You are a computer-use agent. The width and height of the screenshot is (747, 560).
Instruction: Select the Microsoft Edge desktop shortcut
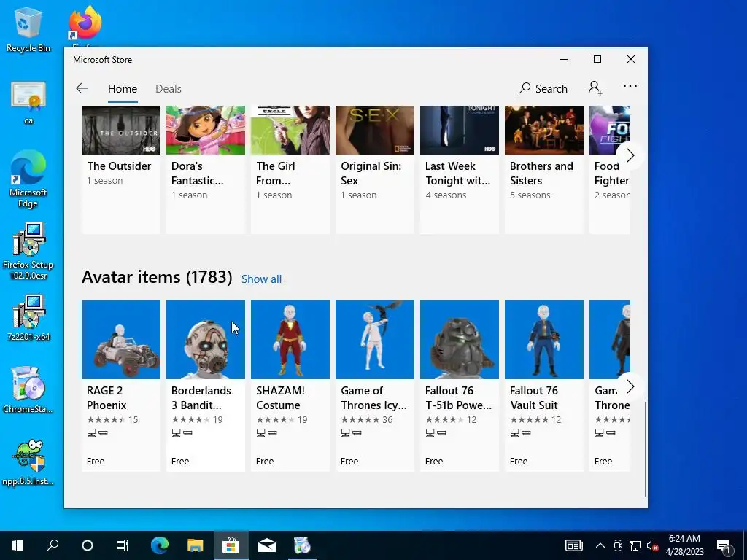click(28, 179)
